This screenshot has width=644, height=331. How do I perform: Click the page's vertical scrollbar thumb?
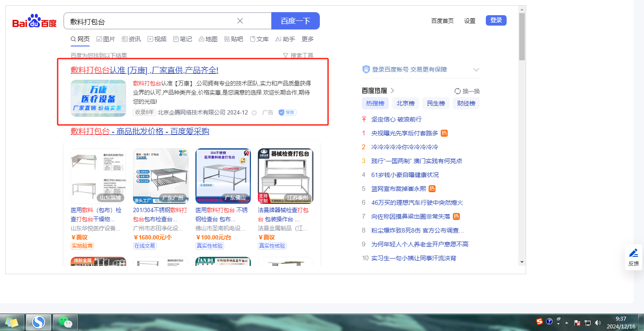point(522,36)
